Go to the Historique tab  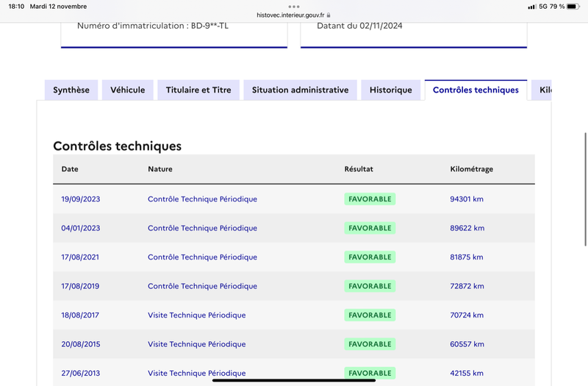[x=391, y=90]
